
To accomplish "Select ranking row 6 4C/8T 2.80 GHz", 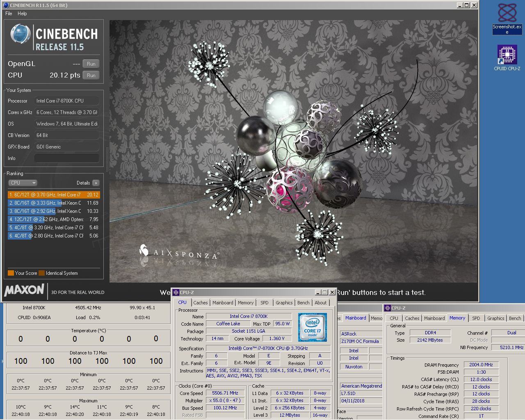I will point(54,236).
